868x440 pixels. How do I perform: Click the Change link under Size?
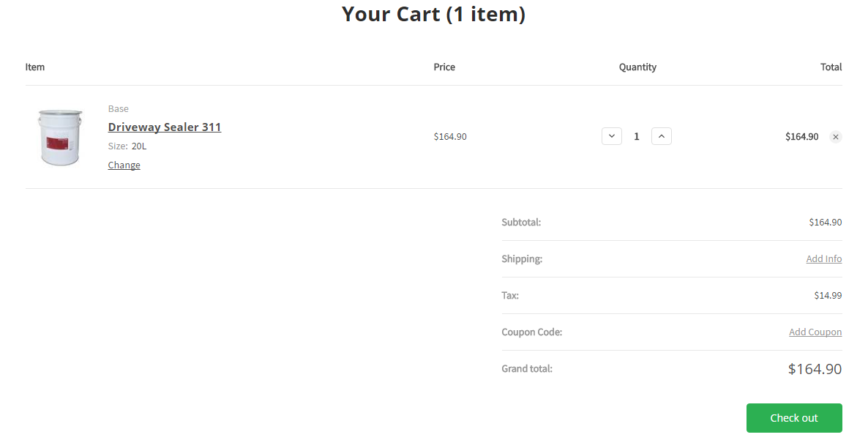click(x=124, y=165)
